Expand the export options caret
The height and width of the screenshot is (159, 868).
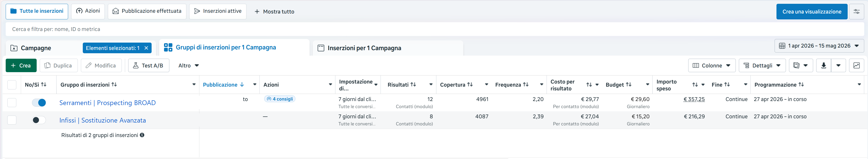pos(838,65)
